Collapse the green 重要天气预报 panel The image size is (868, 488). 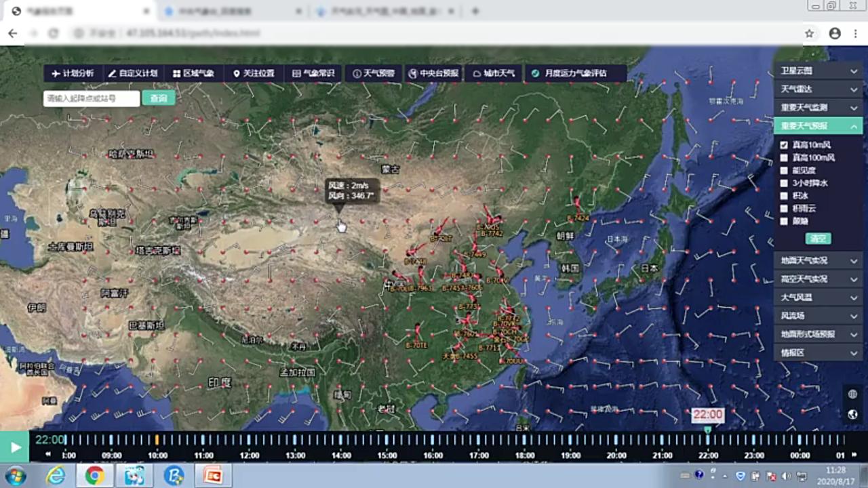click(x=818, y=125)
